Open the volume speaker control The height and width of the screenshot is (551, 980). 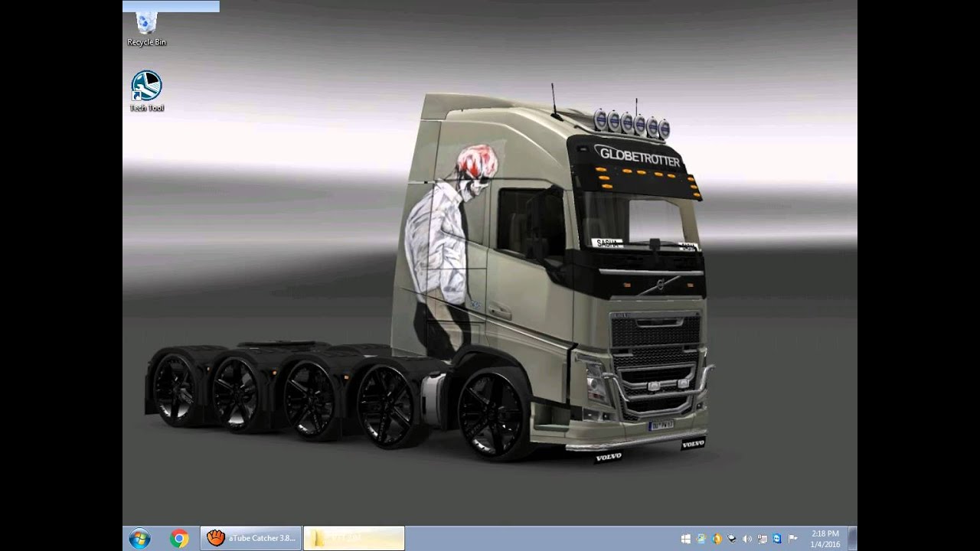coord(747,539)
